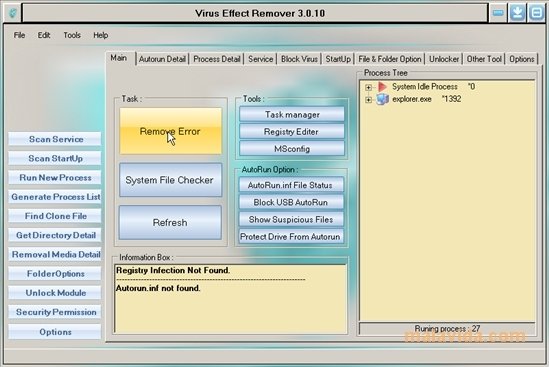
Task: Open the File menu
Action: (x=19, y=35)
